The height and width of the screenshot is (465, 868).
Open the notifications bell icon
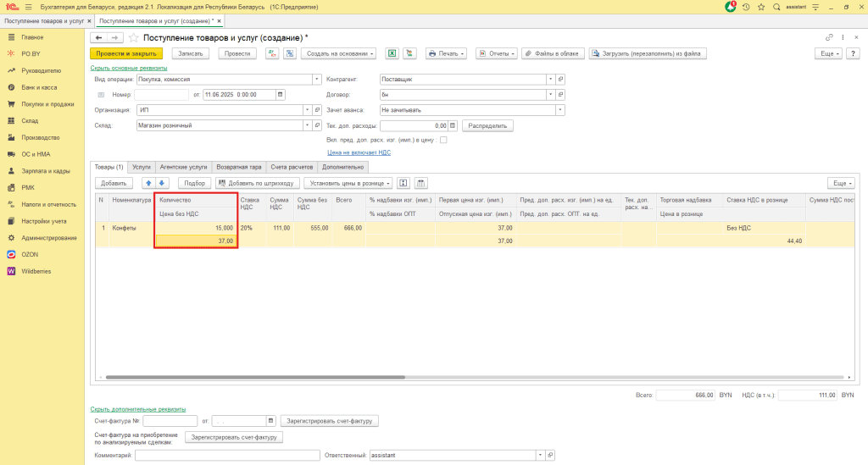point(731,7)
